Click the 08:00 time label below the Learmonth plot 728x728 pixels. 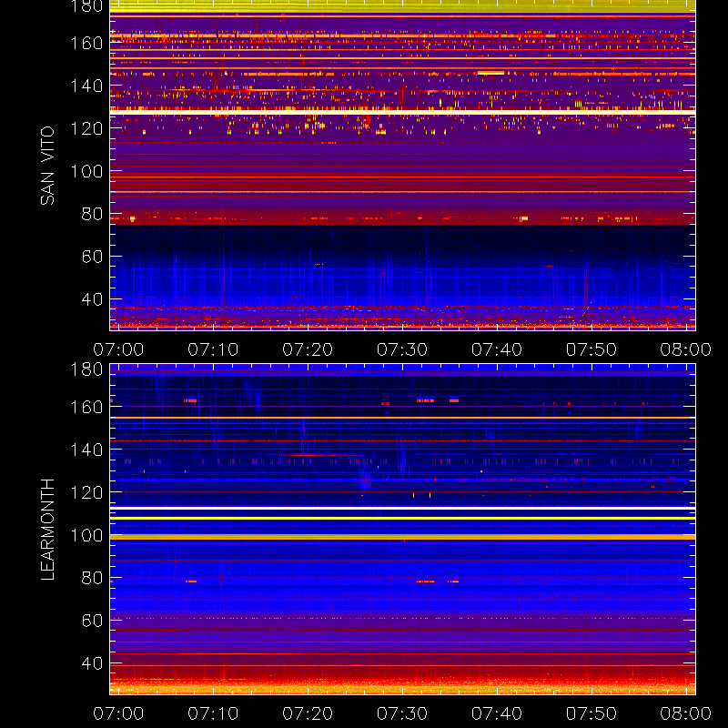point(686,713)
